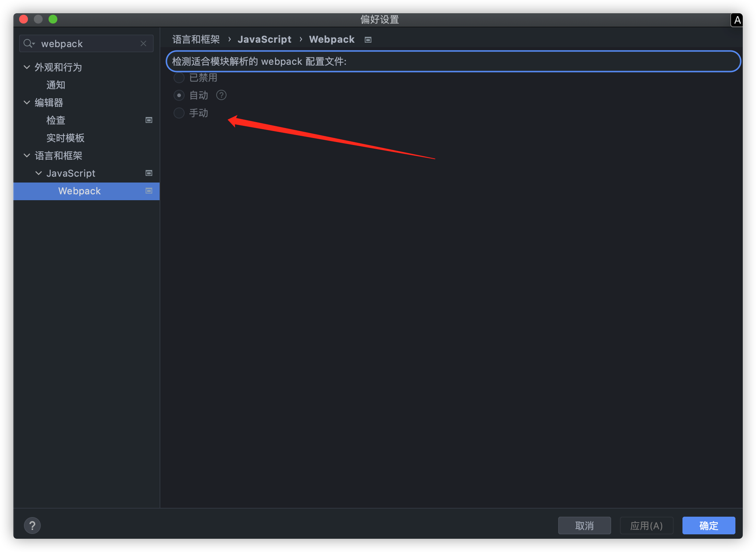Collapse the 编辑器 section

pos(27,102)
